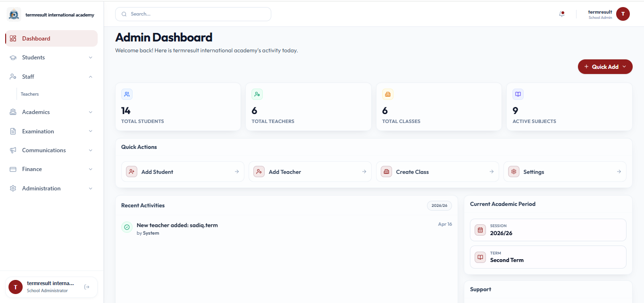The height and width of the screenshot is (303, 644).
Task: Click the green check icon for new teacher activity
Action: coord(127,227)
